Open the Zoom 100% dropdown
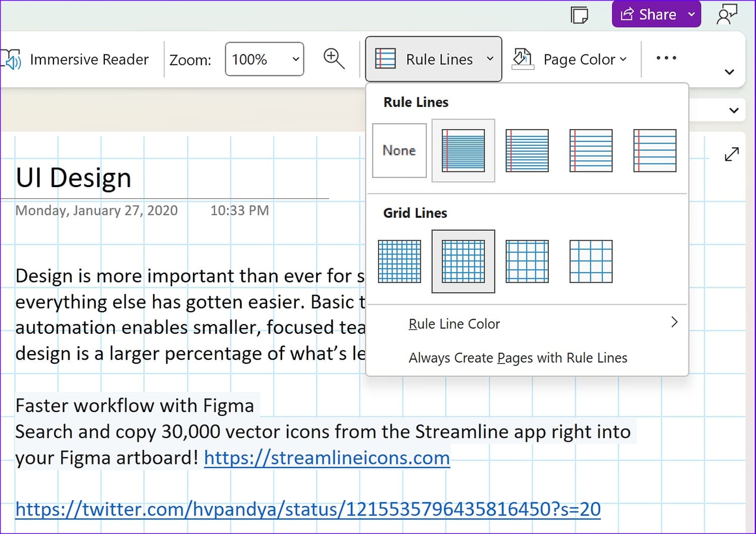The width and height of the screenshot is (756, 534). click(x=265, y=60)
